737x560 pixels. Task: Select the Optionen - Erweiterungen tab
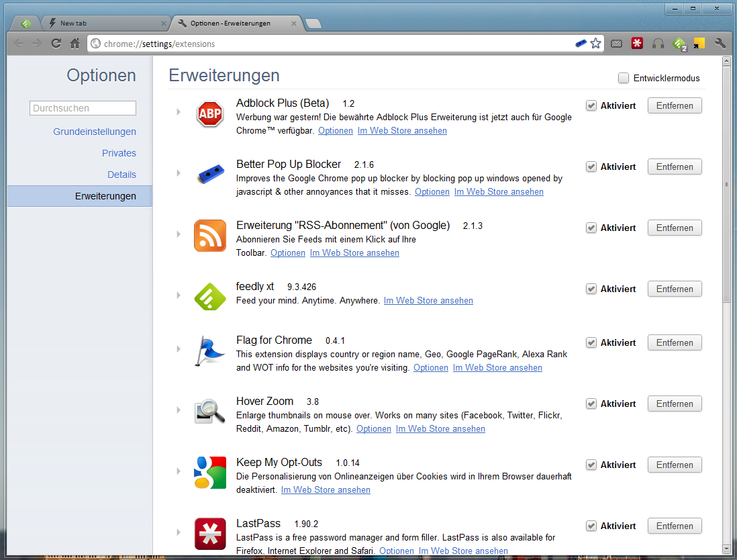click(236, 23)
